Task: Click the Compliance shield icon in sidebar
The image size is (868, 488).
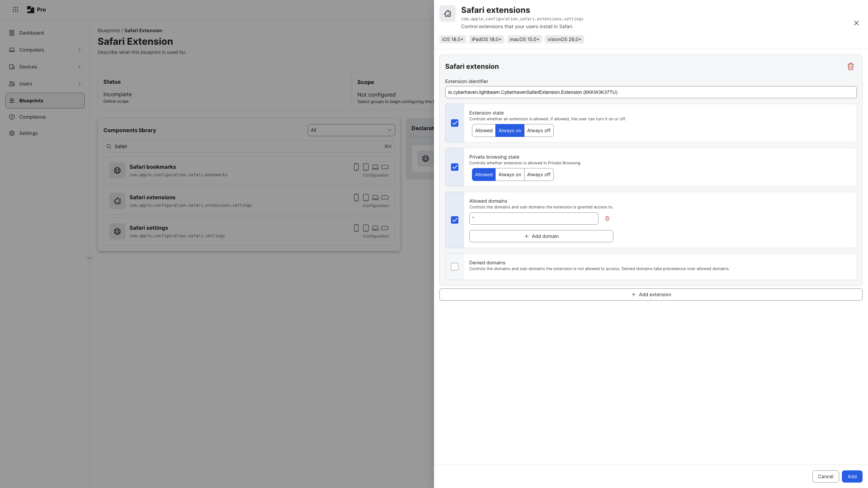Action: pyautogui.click(x=12, y=117)
